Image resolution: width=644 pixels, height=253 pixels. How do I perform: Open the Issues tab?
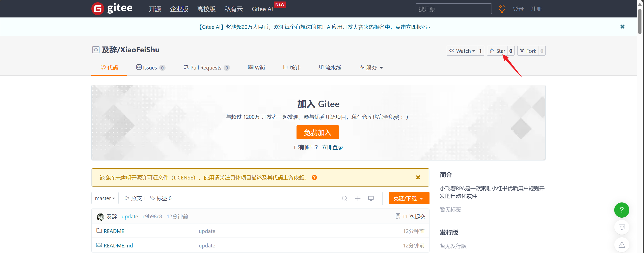[151, 67]
